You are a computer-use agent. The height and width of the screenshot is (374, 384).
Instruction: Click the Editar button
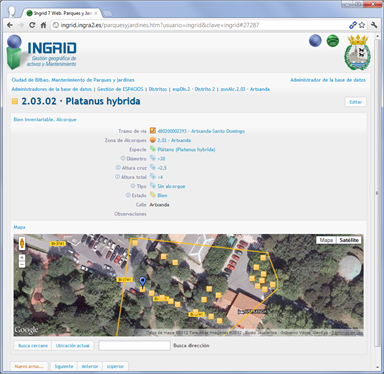[355, 102]
